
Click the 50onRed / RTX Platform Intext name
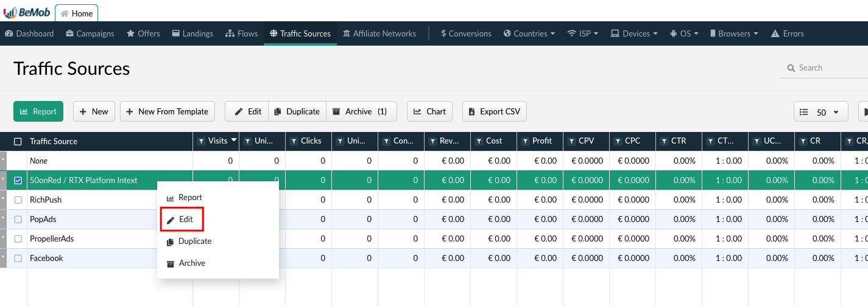pos(83,180)
